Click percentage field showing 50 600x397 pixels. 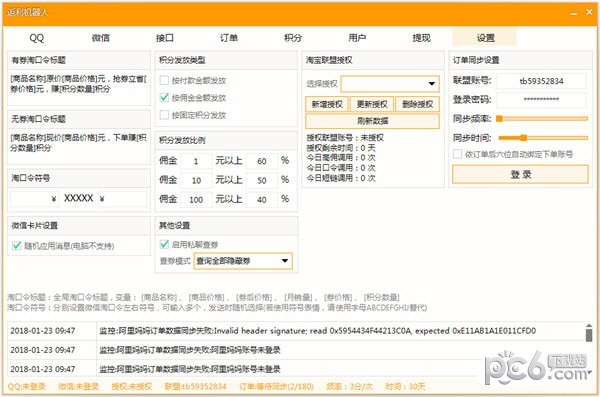(x=262, y=180)
